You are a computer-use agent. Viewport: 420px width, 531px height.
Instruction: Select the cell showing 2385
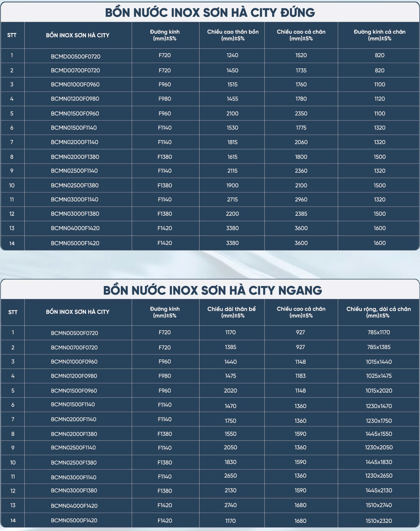click(x=301, y=214)
